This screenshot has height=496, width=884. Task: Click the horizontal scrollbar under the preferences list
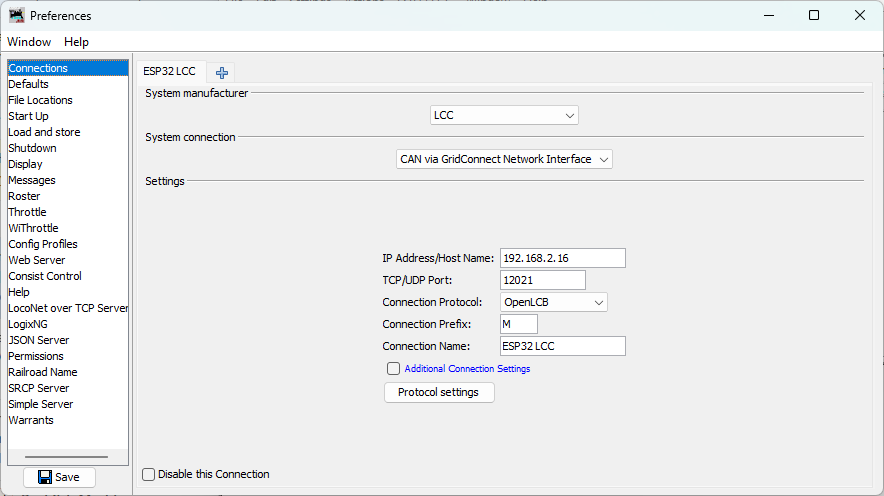coord(67,457)
